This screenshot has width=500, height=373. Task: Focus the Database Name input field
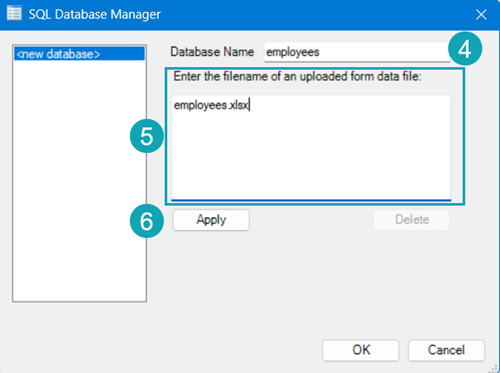(357, 52)
